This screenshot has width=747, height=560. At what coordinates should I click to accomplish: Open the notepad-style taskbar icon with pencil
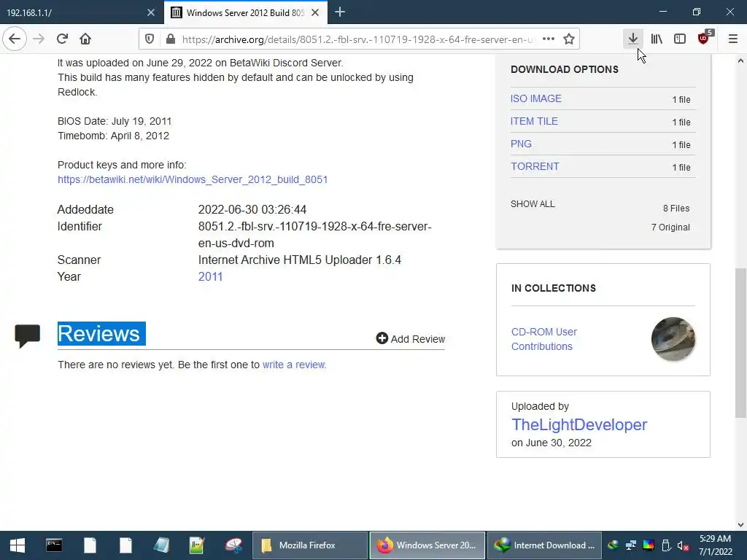[x=197, y=545]
